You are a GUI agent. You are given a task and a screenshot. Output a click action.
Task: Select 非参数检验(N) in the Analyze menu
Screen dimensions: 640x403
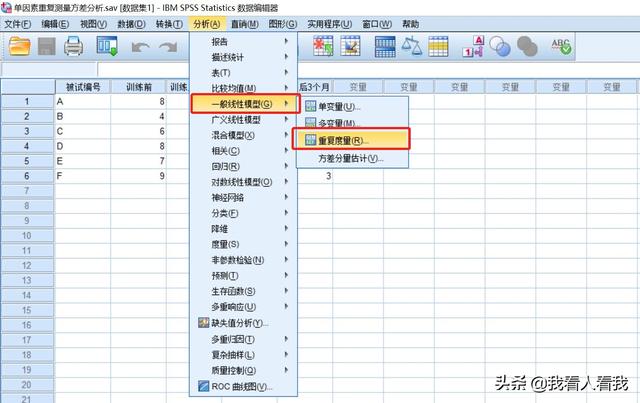pyautogui.click(x=244, y=260)
